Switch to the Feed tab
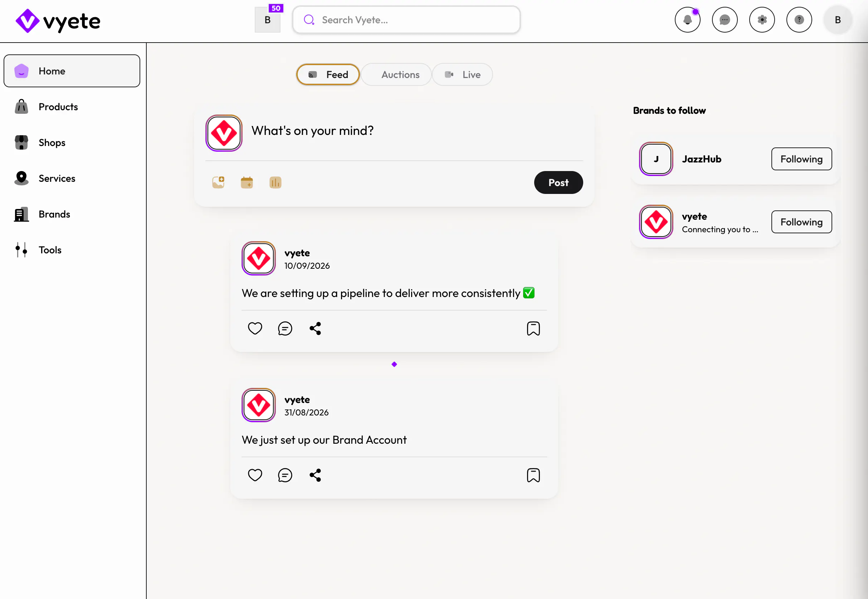 (328, 74)
